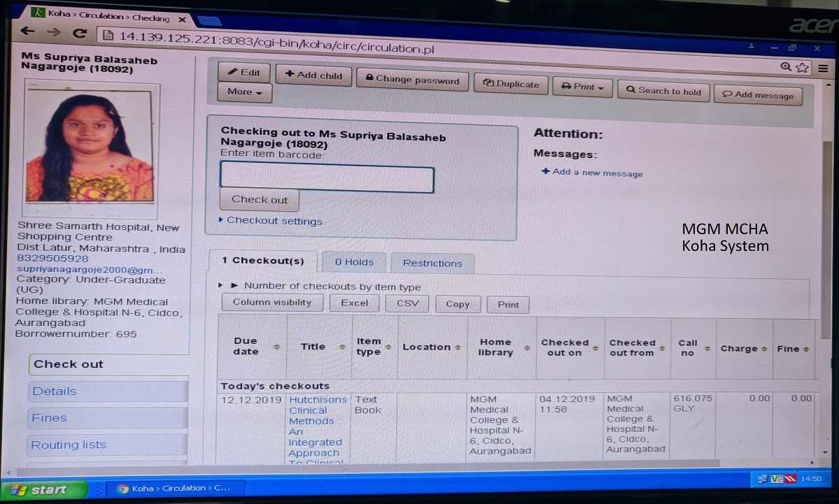Click the system tray clock 14:50
Image resolution: width=839 pixels, height=504 pixels.
click(x=811, y=480)
